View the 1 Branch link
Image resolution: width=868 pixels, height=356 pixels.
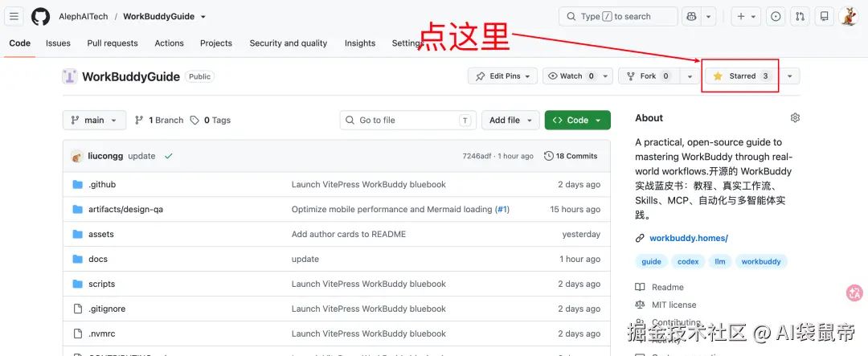[x=159, y=121]
